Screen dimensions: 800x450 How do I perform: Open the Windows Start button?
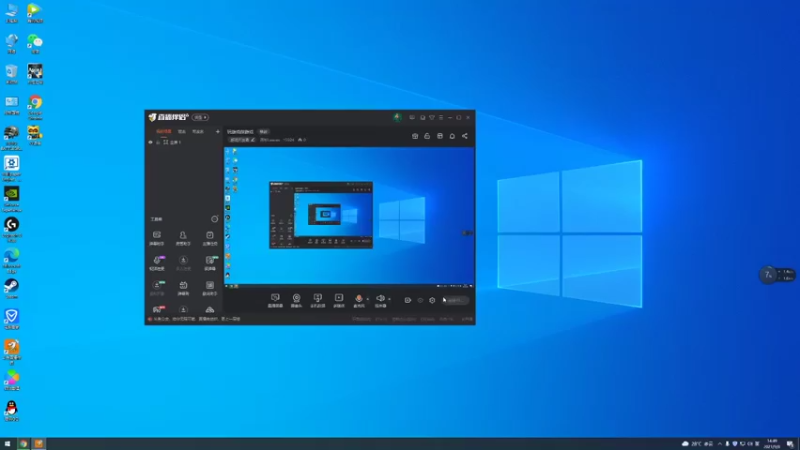pyautogui.click(x=8, y=444)
